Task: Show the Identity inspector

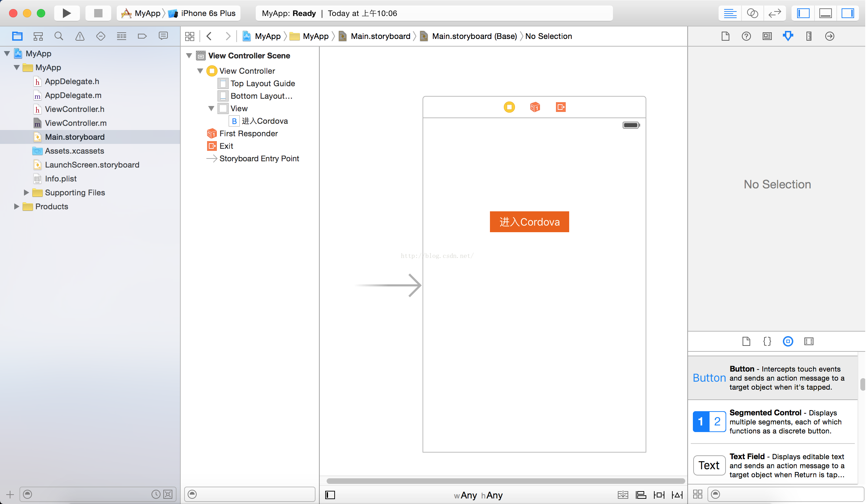Action: coord(767,36)
